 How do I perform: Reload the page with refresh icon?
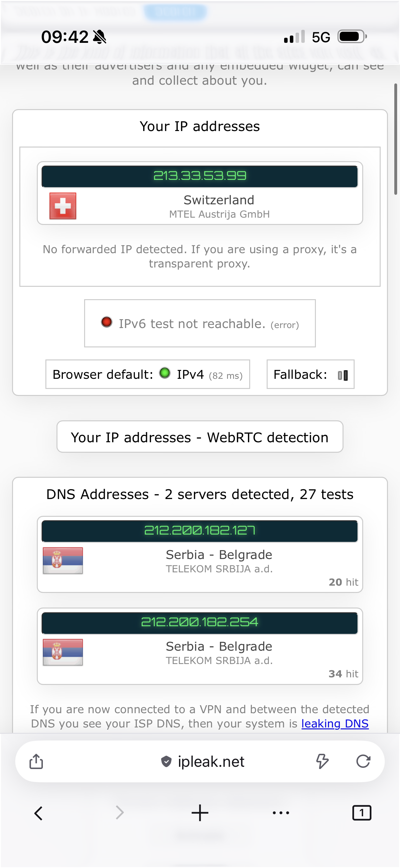click(x=363, y=761)
